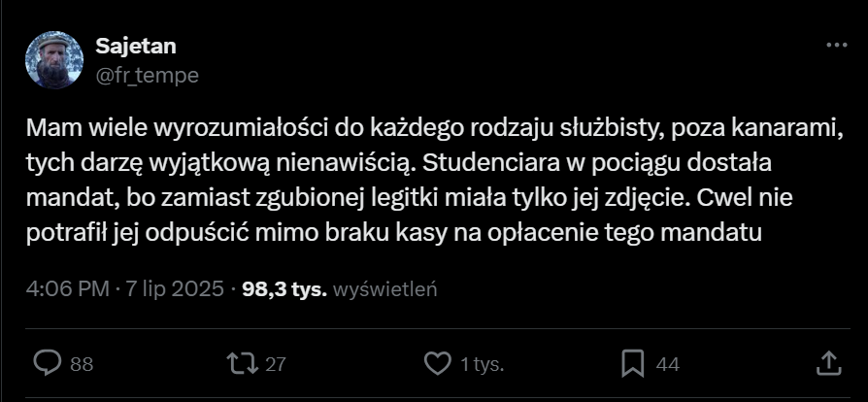Image resolution: width=868 pixels, height=402 pixels.
Task: Open the three-dot more options menu
Action: [x=836, y=46]
